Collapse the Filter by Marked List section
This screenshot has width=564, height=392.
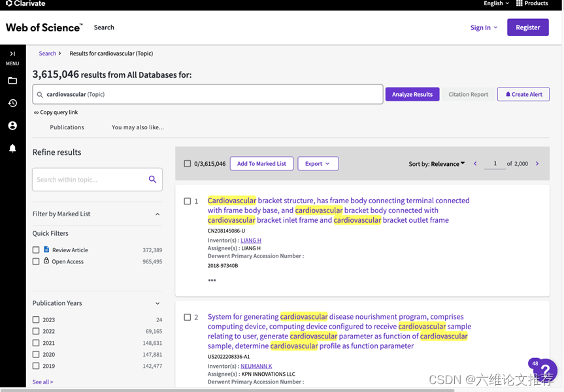(158, 214)
